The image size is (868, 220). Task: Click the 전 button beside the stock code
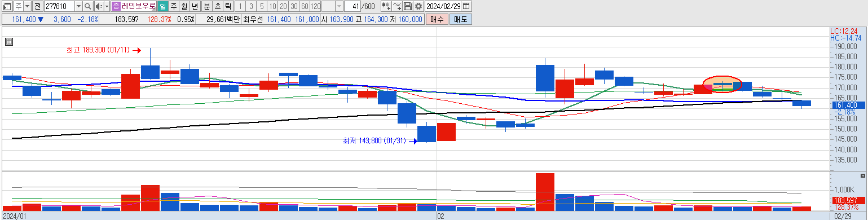point(37,6)
